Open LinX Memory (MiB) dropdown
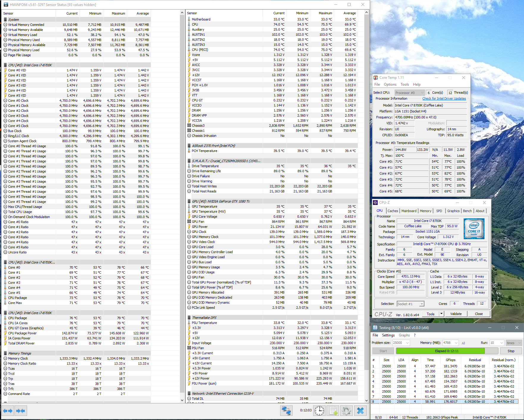 pyautogui.click(x=451, y=343)
